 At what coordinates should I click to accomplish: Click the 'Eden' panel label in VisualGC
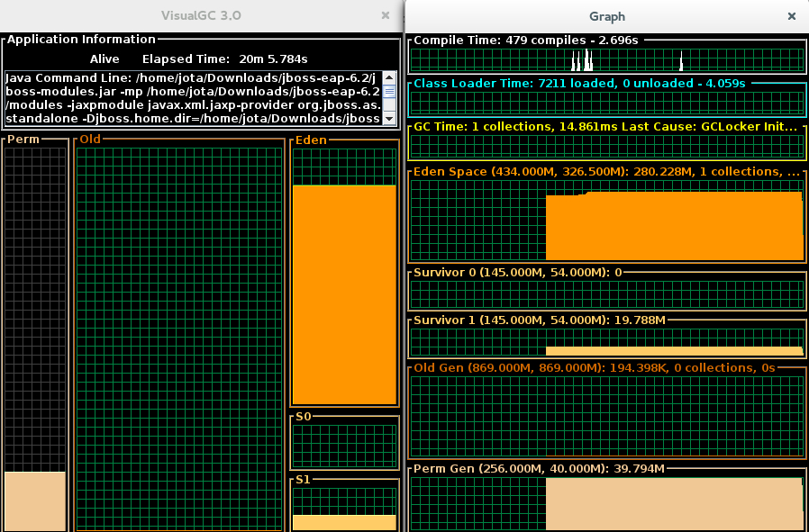pyautogui.click(x=311, y=140)
